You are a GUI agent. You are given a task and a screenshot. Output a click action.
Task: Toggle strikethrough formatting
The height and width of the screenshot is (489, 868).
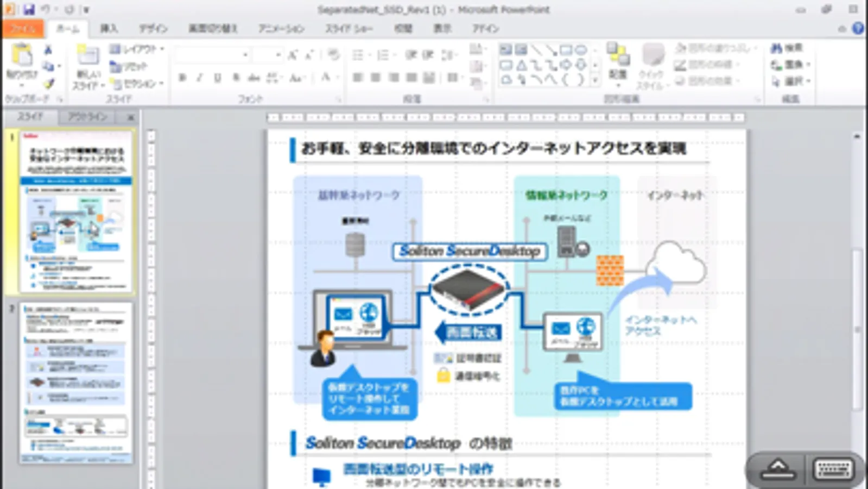pos(254,78)
